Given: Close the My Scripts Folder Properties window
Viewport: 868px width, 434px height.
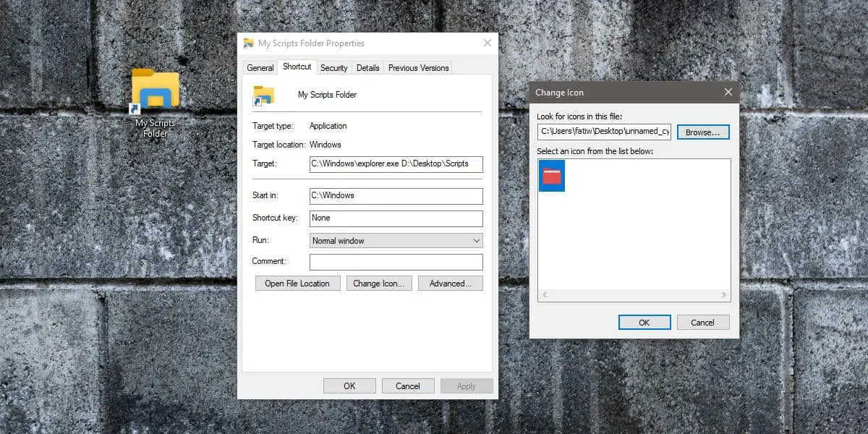Looking at the screenshot, I should point(488,43).
